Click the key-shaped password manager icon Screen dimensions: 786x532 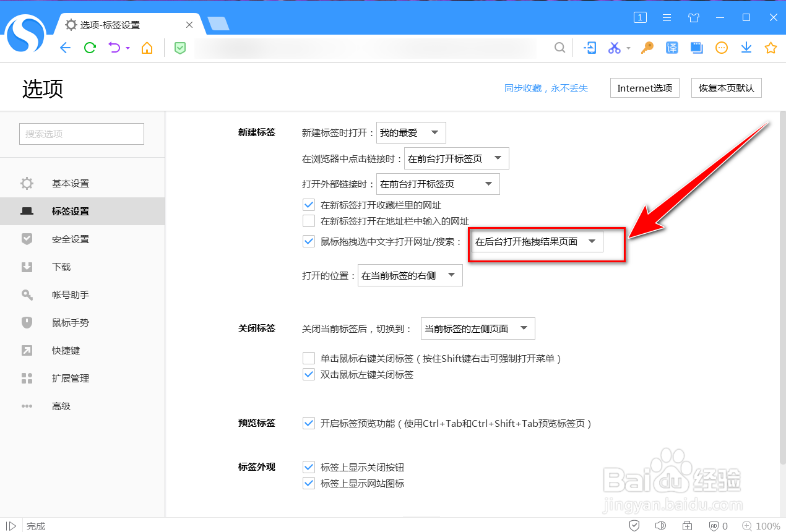tap(647, 48)
